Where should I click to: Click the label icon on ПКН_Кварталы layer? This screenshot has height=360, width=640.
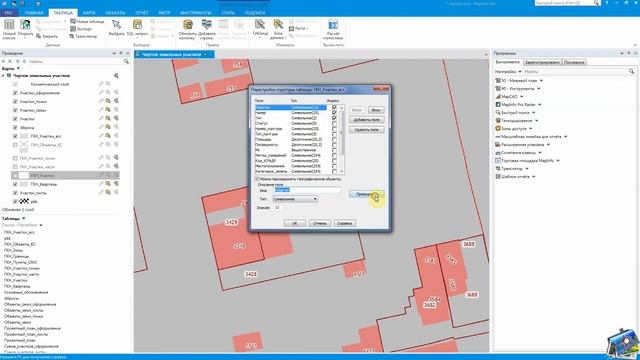pos(116,184)
